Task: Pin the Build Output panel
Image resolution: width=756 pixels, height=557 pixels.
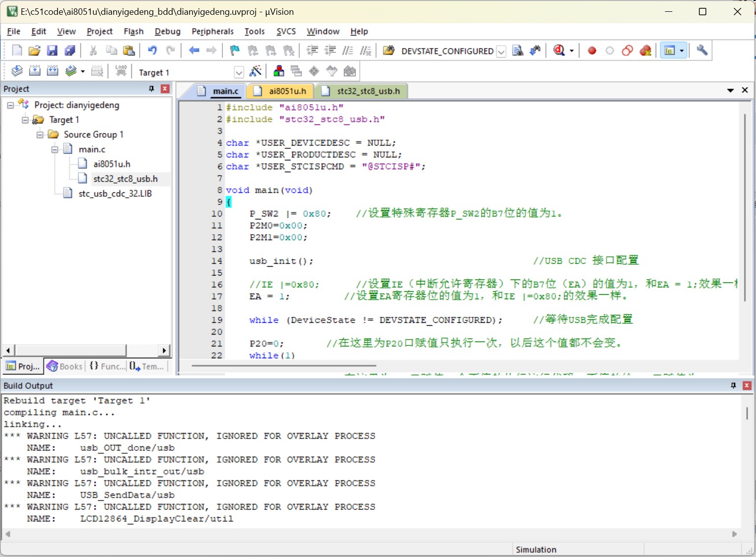Action: coord(733,385)
